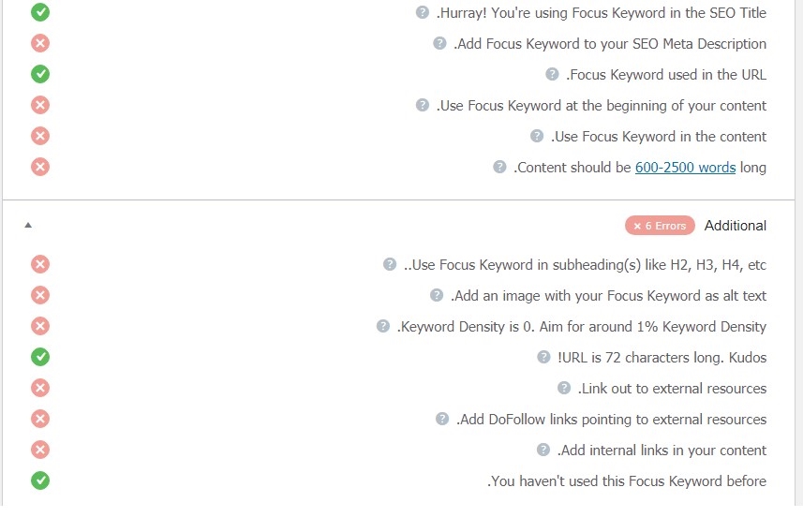
Task: Open the 600-2500 words link
Action: tap(685, 168)
